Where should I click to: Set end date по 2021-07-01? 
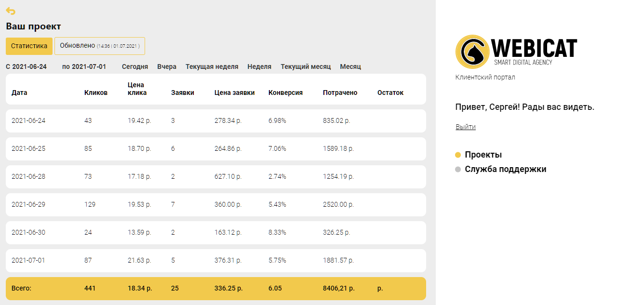[84, 66]
